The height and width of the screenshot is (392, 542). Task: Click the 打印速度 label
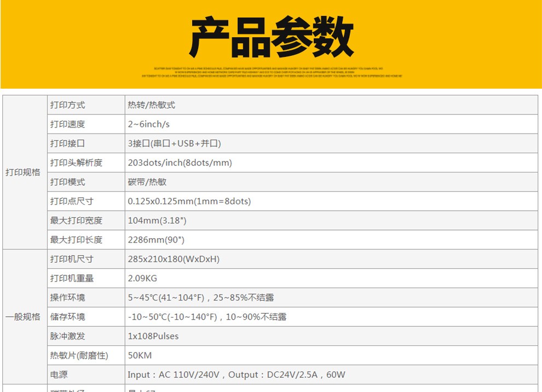click(x=67, y=124)
